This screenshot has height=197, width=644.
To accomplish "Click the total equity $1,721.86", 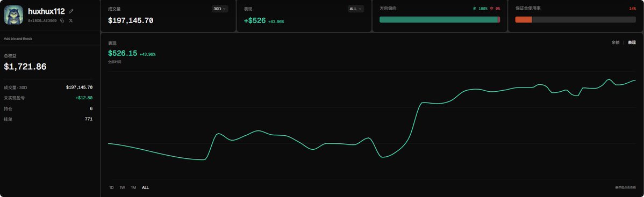I will pyautogui.click(x=25, y=67).
